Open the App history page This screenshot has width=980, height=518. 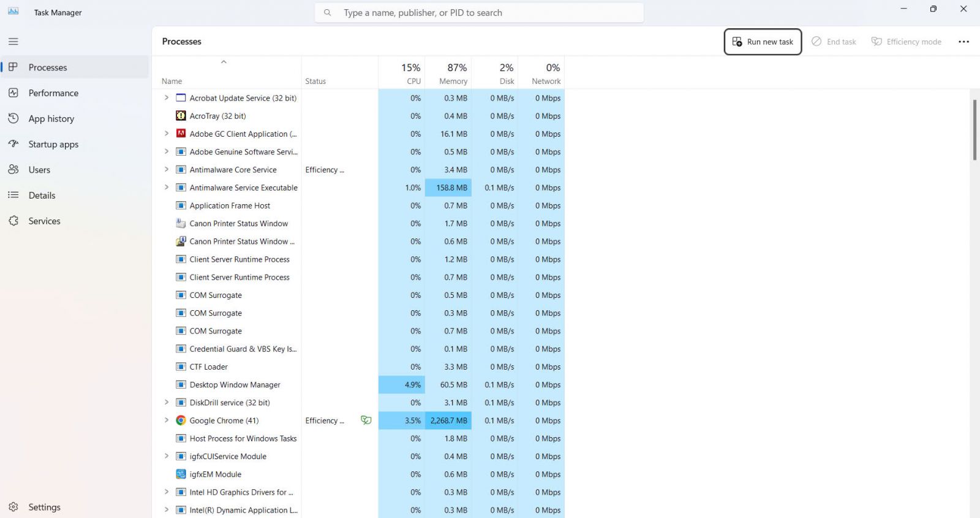(x=75, y=119)
